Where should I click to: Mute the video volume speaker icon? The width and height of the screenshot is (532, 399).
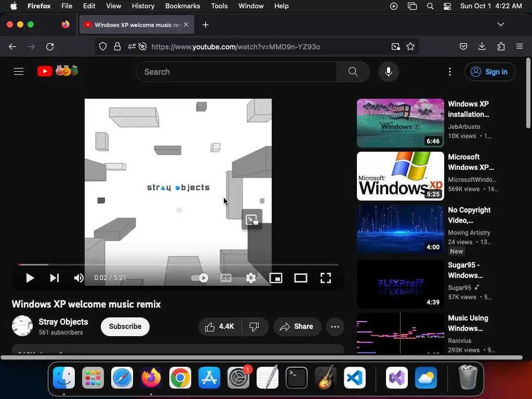[x=79, y=278]
